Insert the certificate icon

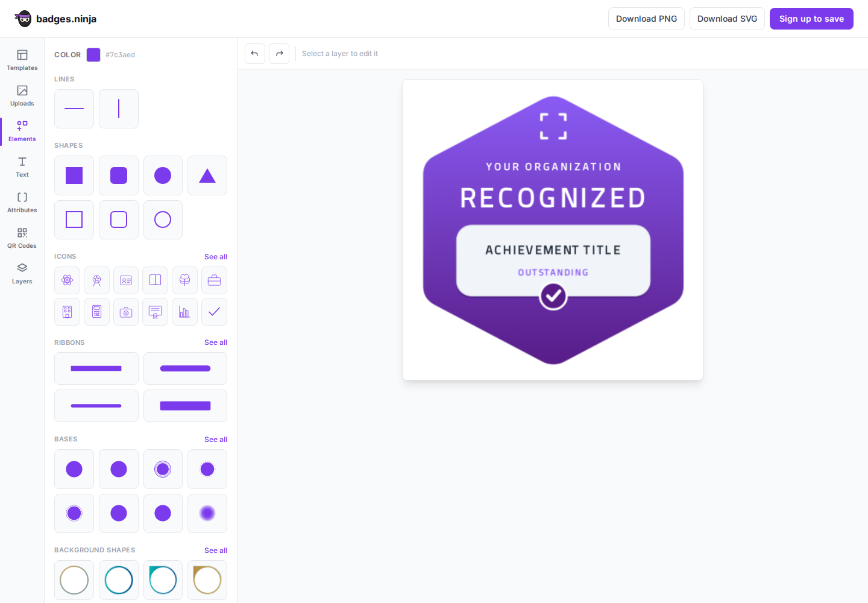[x=155, y=312]
